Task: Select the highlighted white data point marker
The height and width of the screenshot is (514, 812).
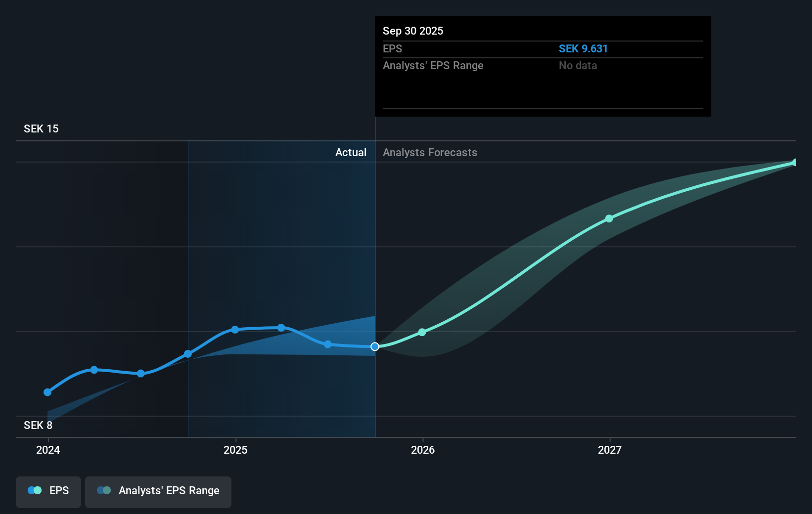Action: click(x=374, y=347)
